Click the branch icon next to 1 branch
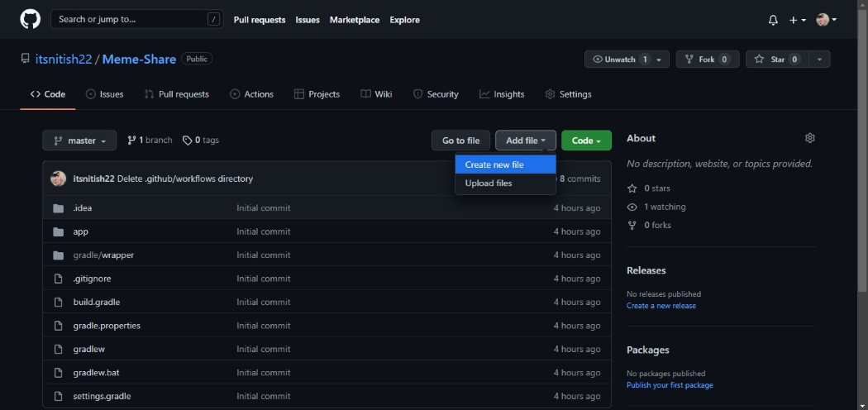This screenshot has width=868, height=410. point(131,141)
